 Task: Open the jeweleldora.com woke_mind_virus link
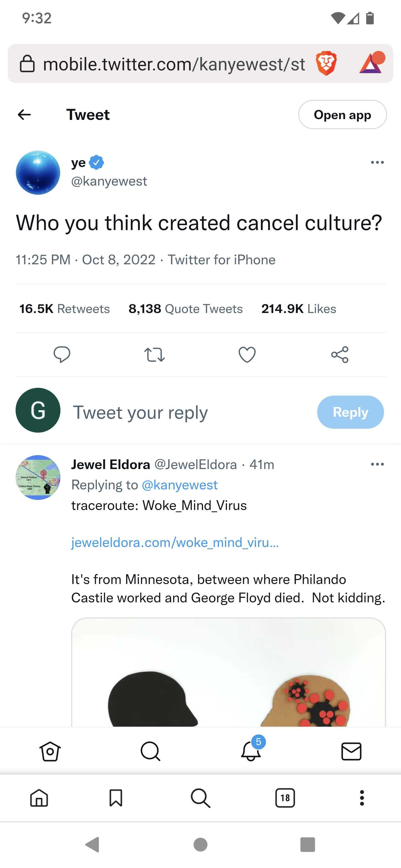tap(175, 542)
